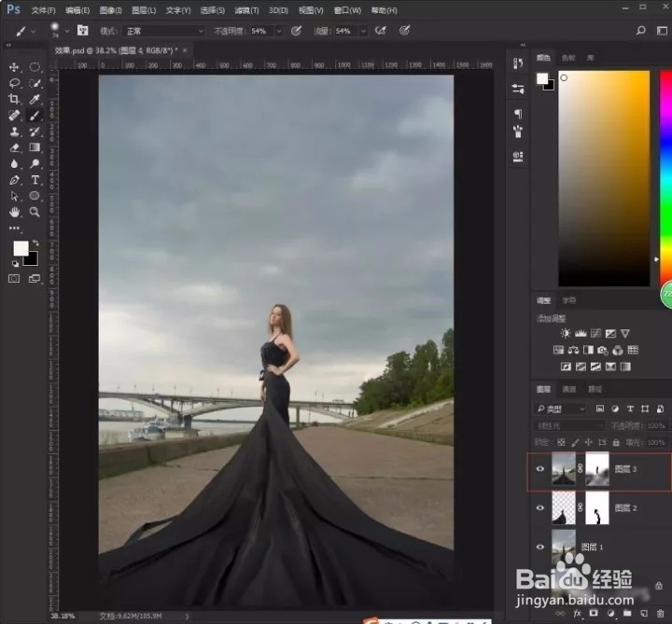Collapse the left toolbox double arrows
The width and height of the screenshot is (672, 624).
coord(8,45)
